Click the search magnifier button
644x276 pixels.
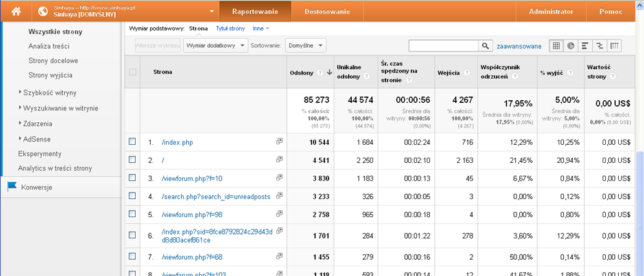(x=486, y=46)
